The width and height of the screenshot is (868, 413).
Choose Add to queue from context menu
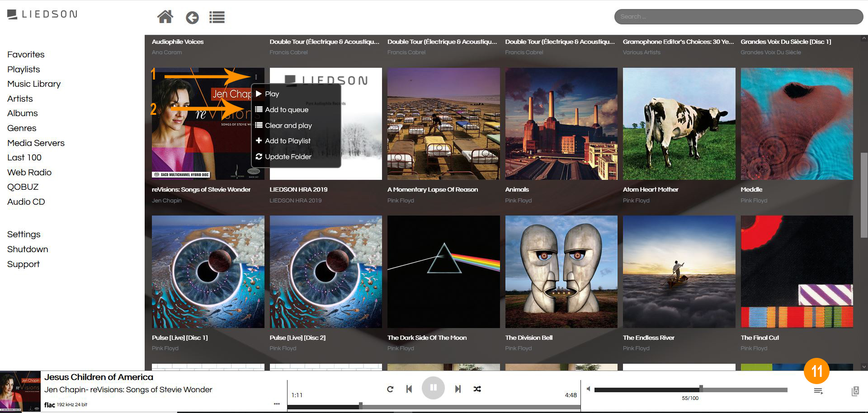click(x=287, y=109)
